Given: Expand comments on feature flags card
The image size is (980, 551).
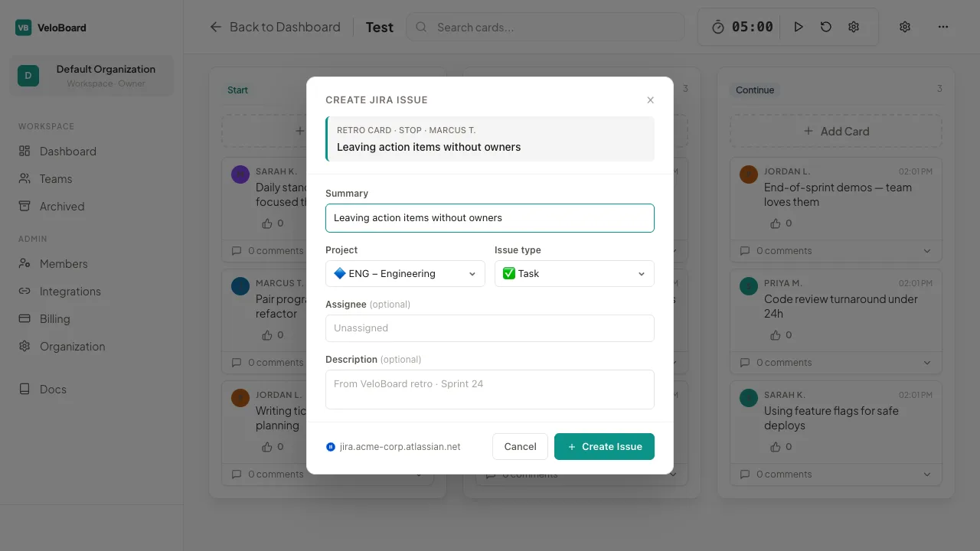Looking at the screenshot, I should click(927, 474).
